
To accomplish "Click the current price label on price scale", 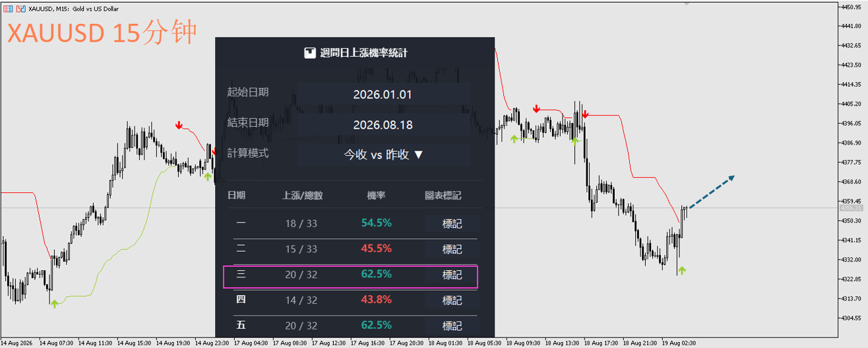I will point(849,208).
